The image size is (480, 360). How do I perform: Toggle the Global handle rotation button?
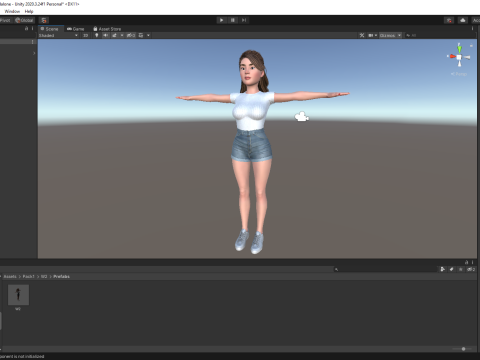point(24,20)
